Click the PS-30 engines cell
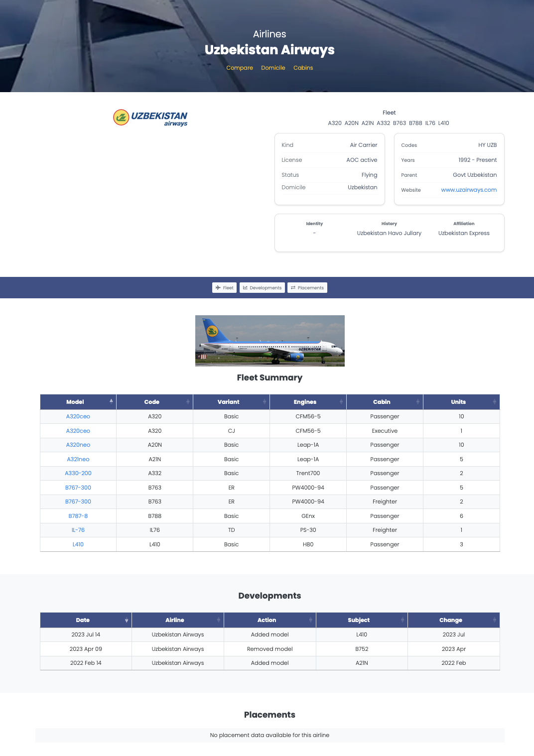The image size is (534, 756). (308, 530)
